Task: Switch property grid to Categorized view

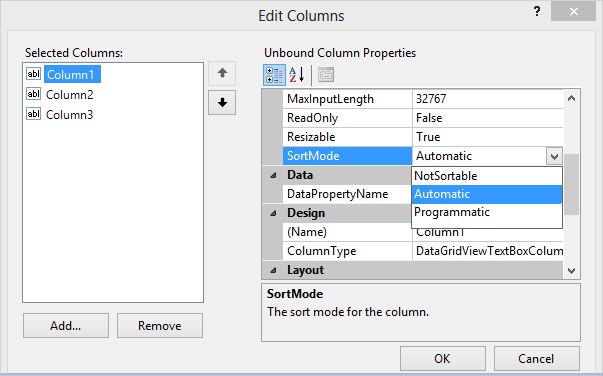Action: (274, 75)
